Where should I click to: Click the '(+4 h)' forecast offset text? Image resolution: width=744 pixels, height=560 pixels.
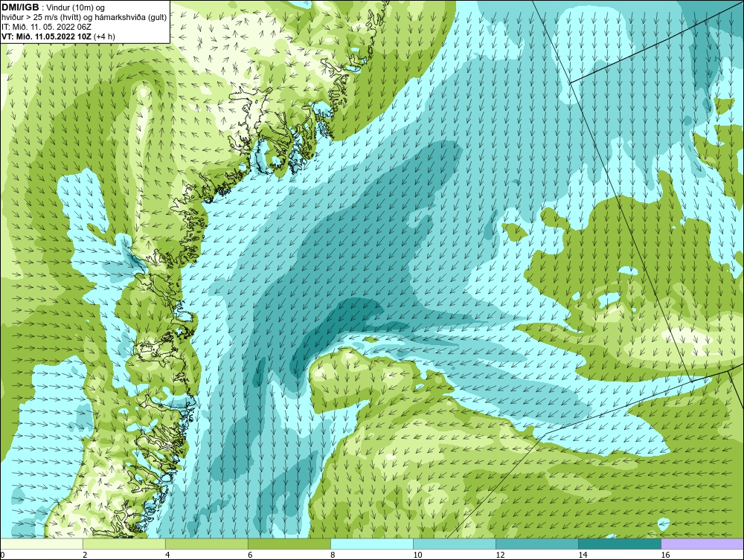pyautogui.click(x=104, y=36)
